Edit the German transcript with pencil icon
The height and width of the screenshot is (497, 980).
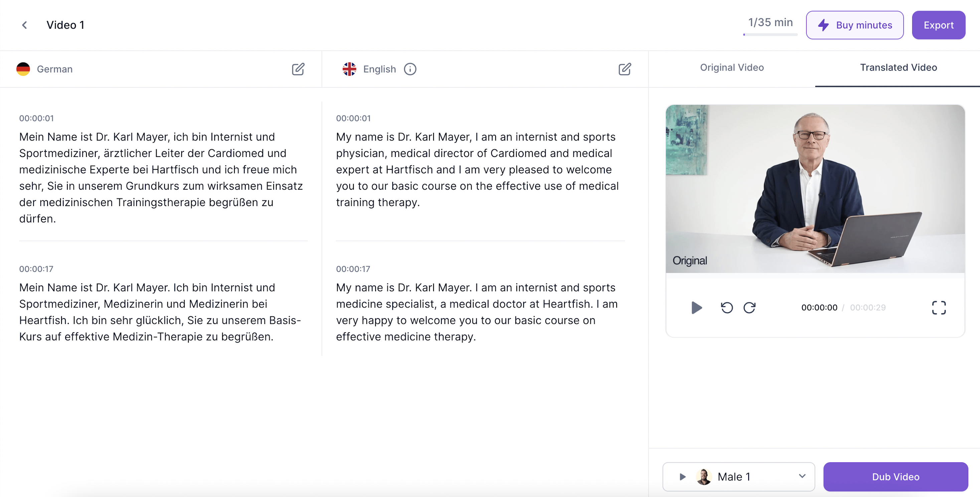tap(298, 69)
